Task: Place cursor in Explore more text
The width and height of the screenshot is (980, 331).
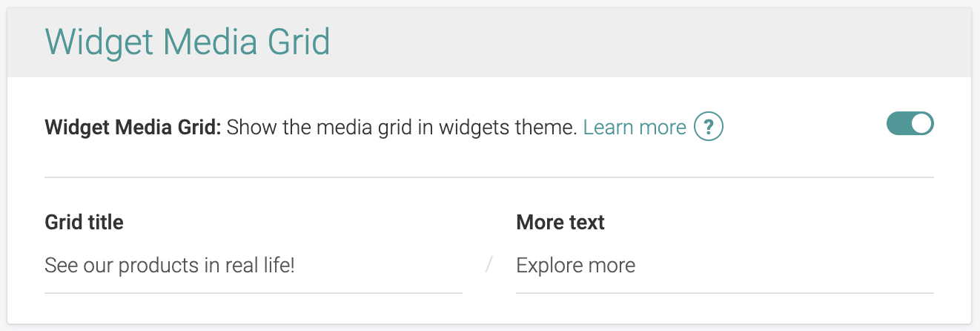Action: tap(576, 266)
